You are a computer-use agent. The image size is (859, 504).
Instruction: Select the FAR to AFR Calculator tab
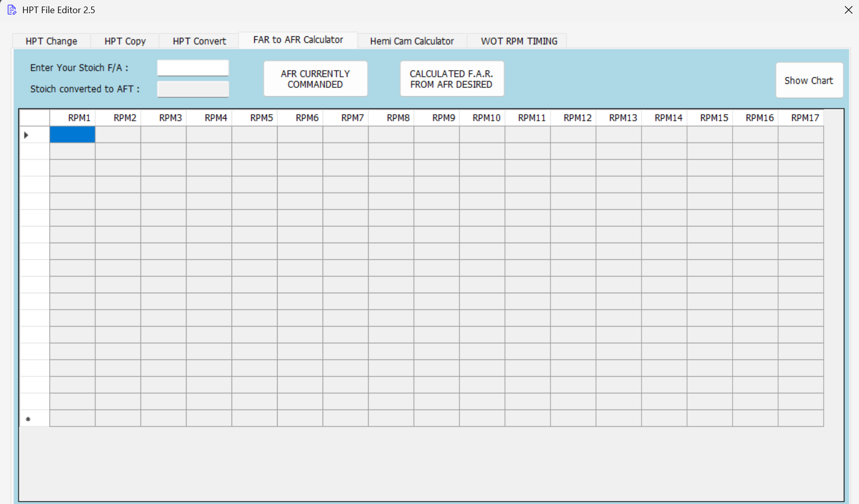(x=298, y=39)
